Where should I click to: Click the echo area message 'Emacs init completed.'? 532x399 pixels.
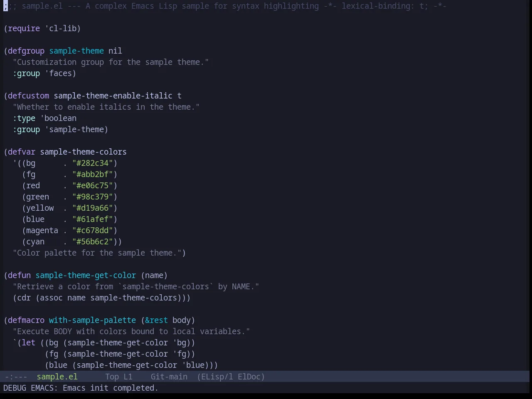[x=110, y=388]
